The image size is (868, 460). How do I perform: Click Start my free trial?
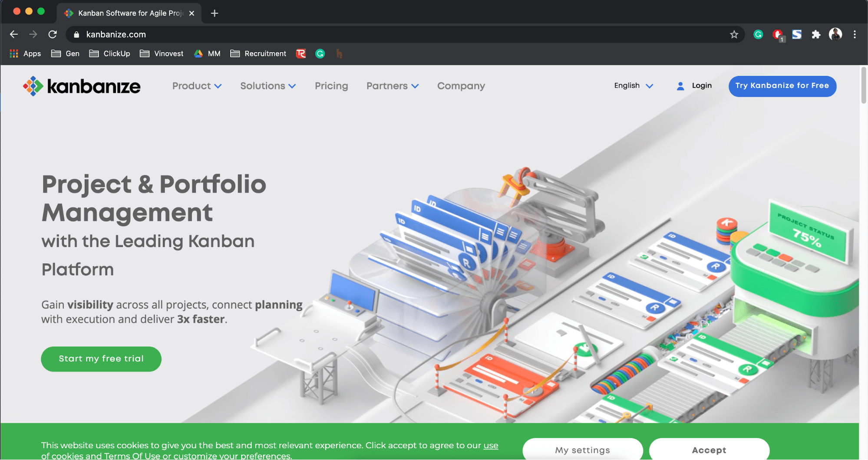coord(101,358)
